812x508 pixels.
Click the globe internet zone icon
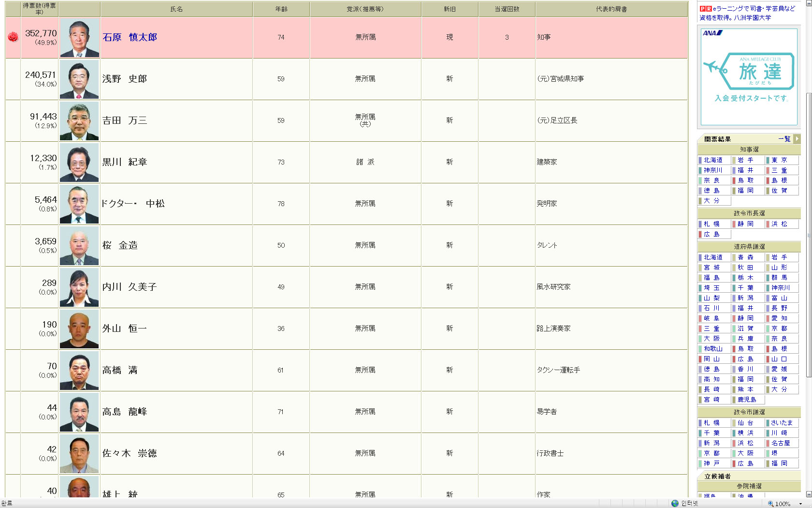(675, 503)
